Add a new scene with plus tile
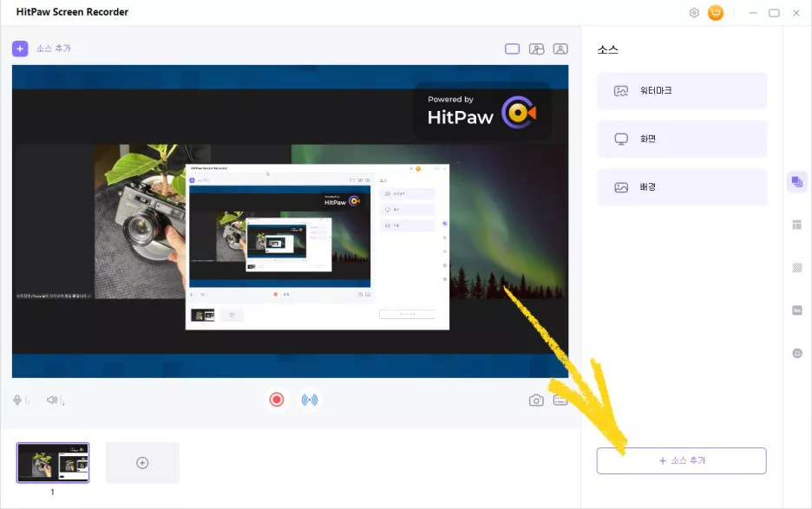This screenshot has height=509, width=812. 142,463
